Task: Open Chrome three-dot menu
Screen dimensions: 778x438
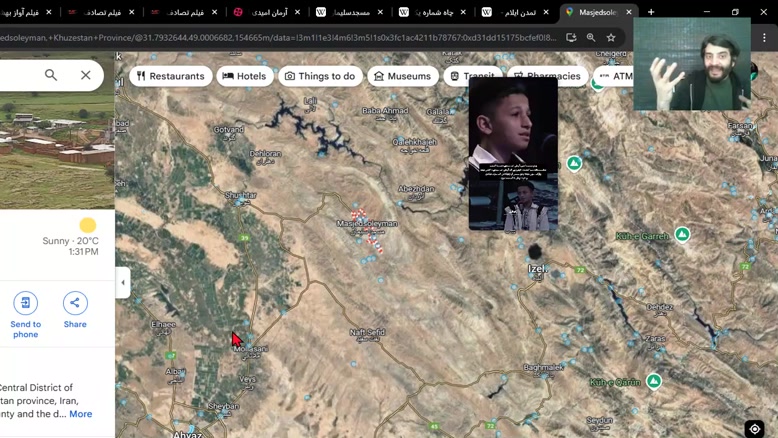Action: (764, 38)
